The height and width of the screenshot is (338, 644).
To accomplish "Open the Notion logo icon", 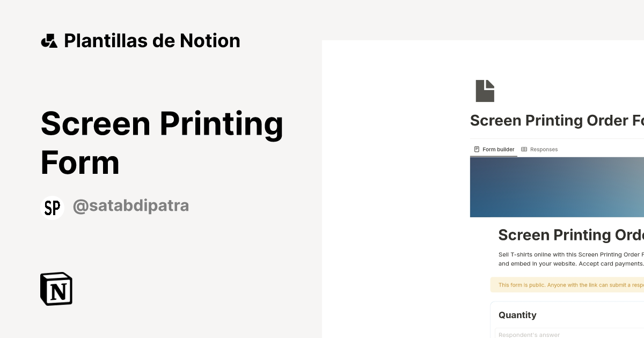I will pos(56,289).
